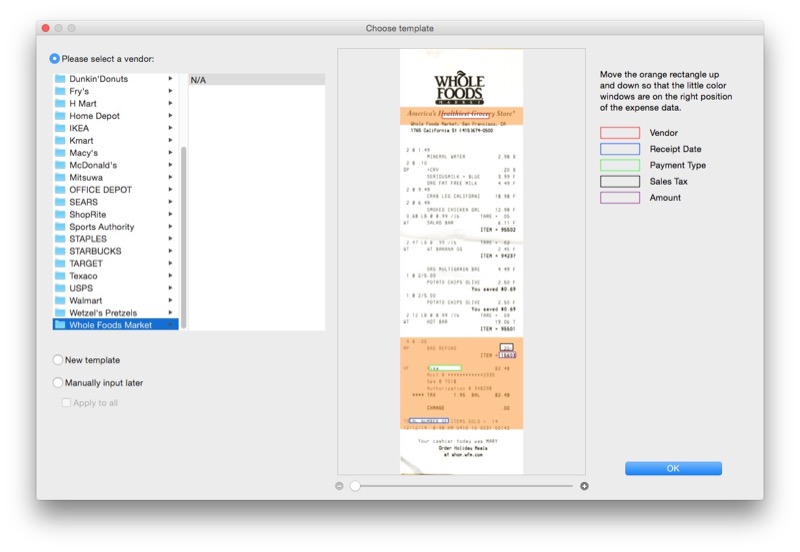The width and height of the screenshot is (800, 552).
Task: Click the Home Depot folder icon
Action: point(60,116)
